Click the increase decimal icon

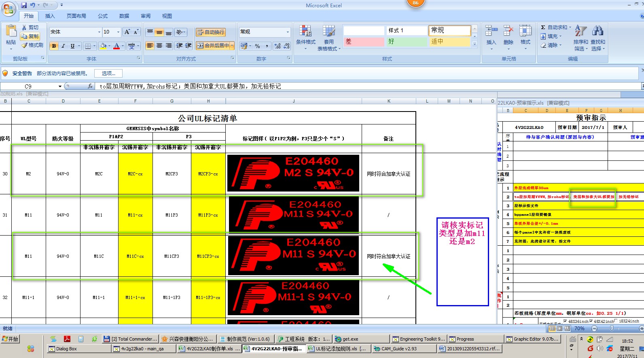pos(278,46)
